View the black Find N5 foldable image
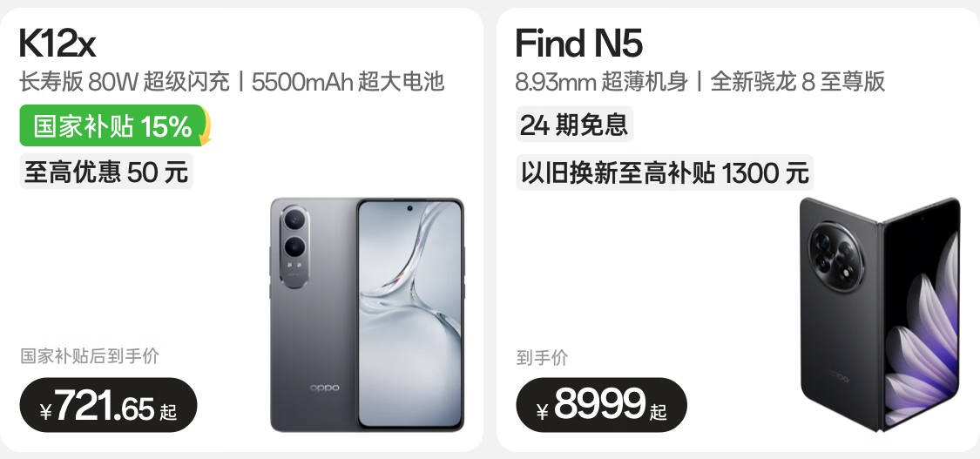The width and height of the screenshot is (980, 459). 880,314
